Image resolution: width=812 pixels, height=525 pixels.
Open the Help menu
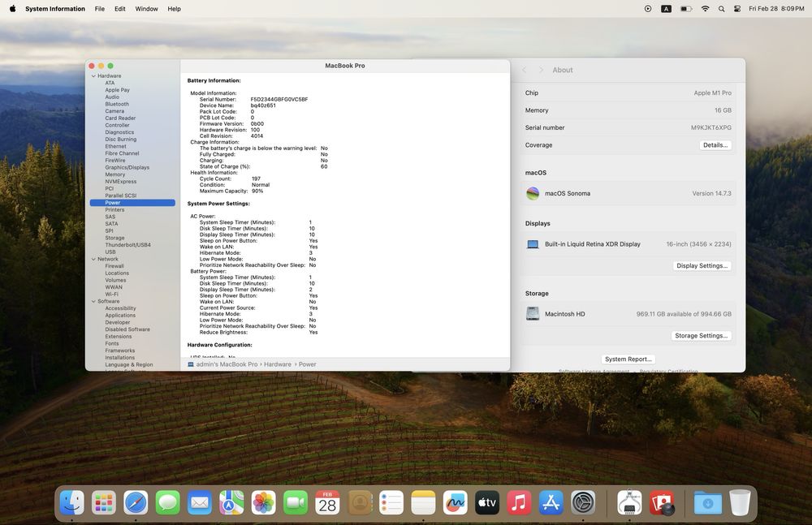[174, 9]
